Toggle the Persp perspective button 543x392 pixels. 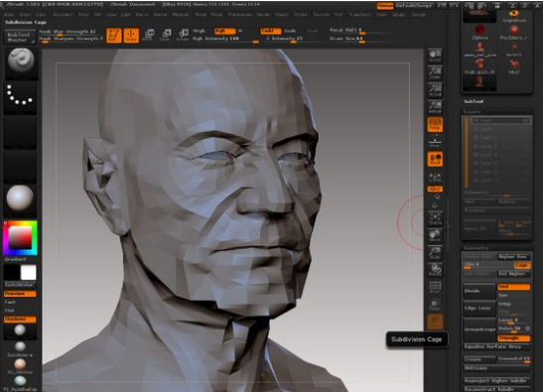pyautogui.click(x=435, y=124)
